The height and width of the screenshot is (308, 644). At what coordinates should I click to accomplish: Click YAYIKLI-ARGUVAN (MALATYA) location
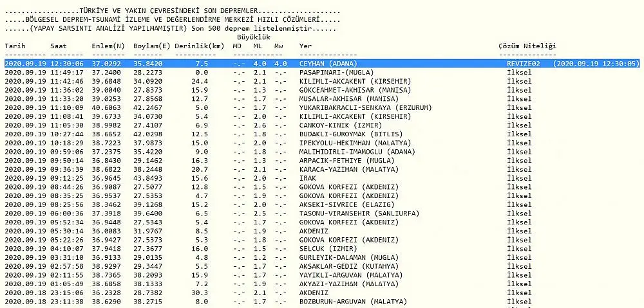pos(351,275)
